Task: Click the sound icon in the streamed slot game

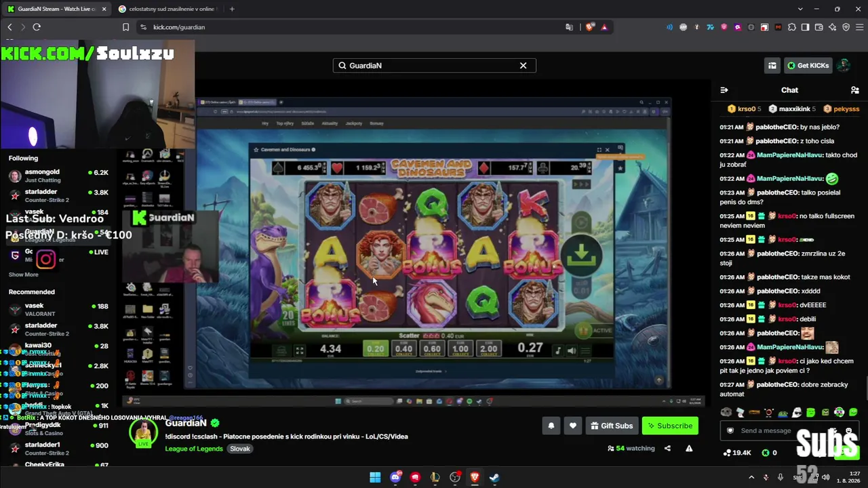Action: [572, 350]
